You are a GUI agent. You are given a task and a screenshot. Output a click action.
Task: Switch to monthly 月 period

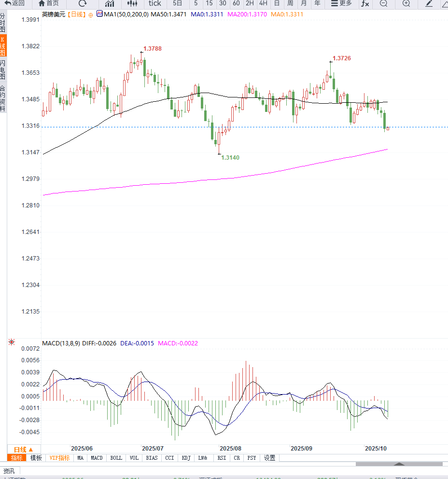(x=304, y=3)
